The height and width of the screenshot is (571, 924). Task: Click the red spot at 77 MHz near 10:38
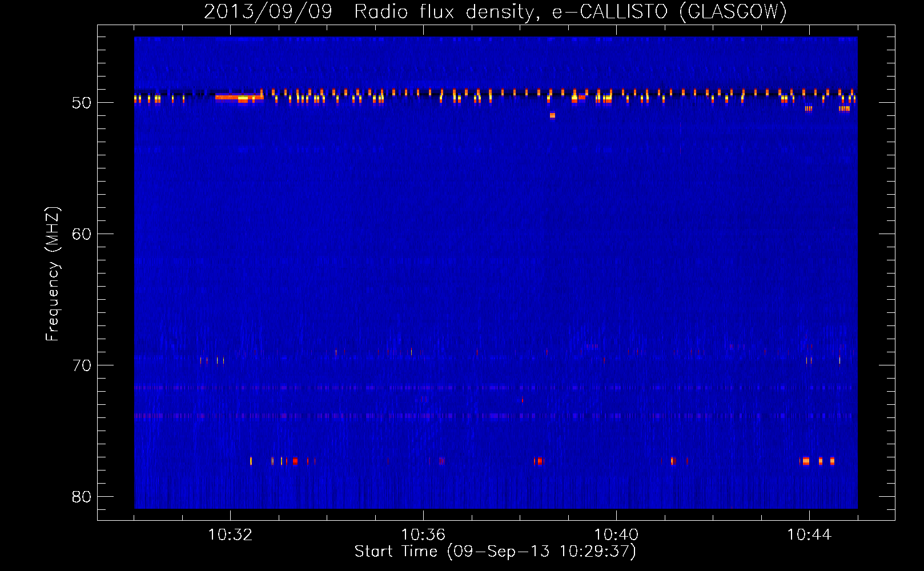[539, 461]
